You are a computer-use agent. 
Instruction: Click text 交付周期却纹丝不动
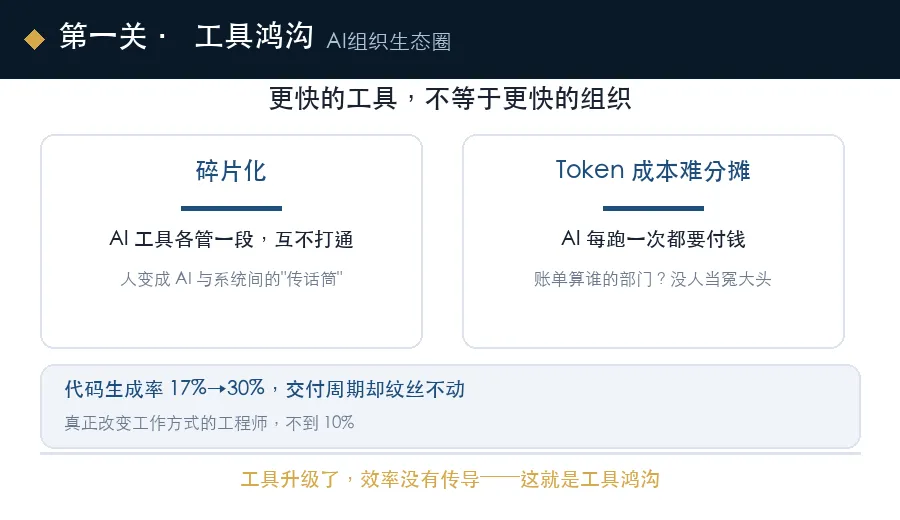(x=375, y=389)
